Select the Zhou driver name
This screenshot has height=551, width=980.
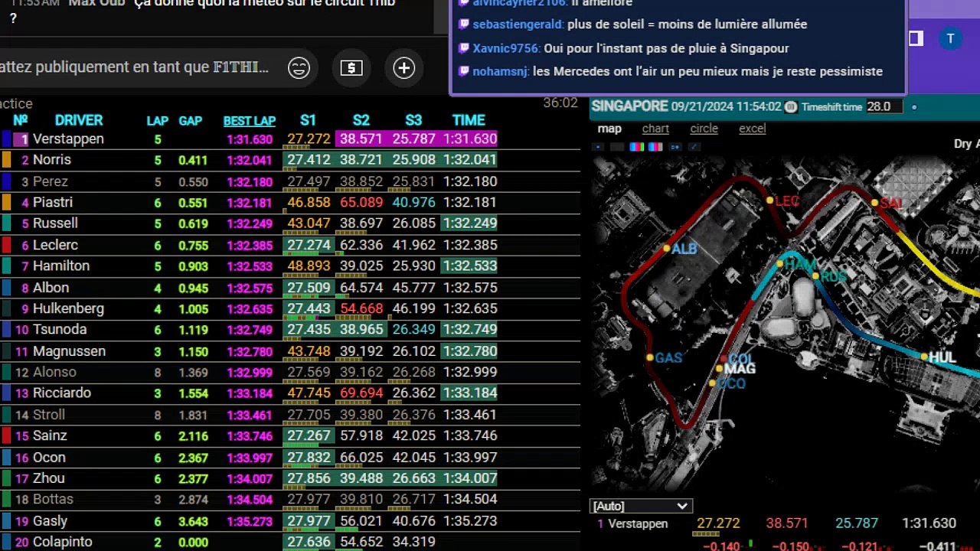[x=48, y=478]
